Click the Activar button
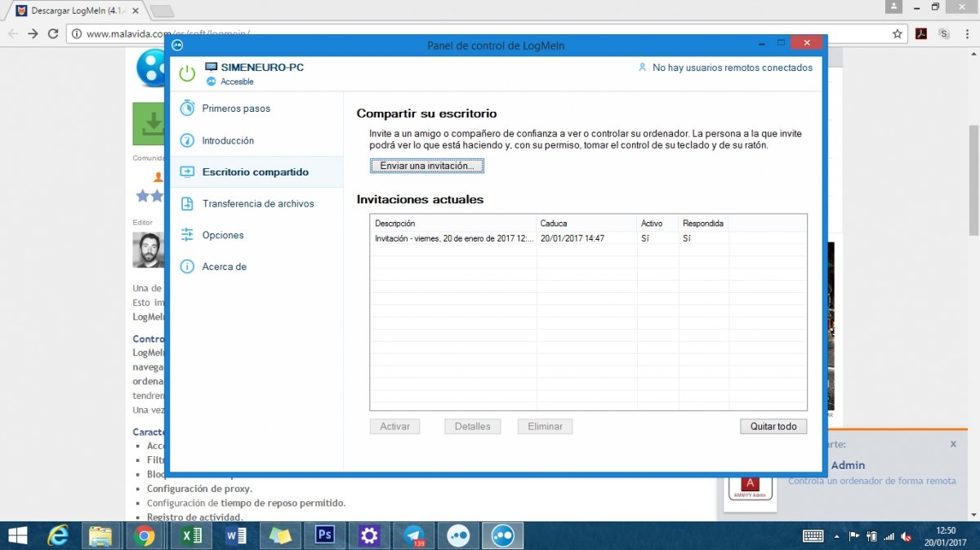980x550 pixels. tap(394, 427)
